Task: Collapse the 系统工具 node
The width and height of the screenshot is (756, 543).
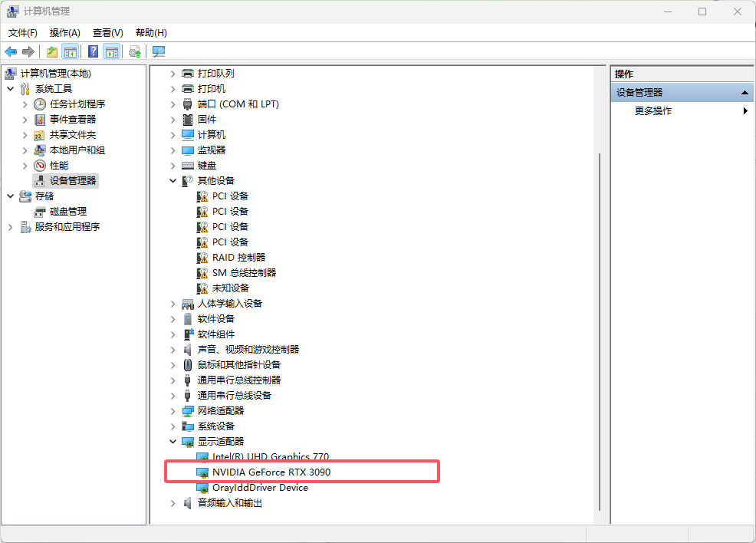Action: pyautogui.click(x=11, y=89)
